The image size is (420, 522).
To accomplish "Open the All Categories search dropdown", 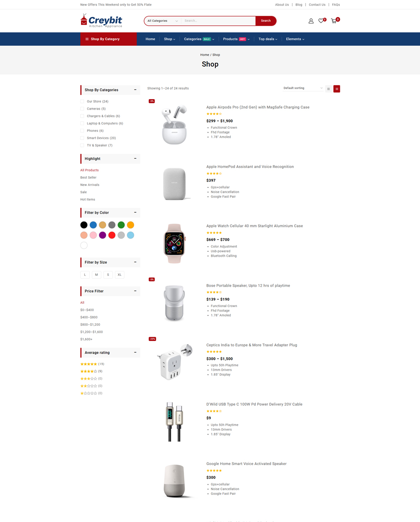I will [162, 21].
